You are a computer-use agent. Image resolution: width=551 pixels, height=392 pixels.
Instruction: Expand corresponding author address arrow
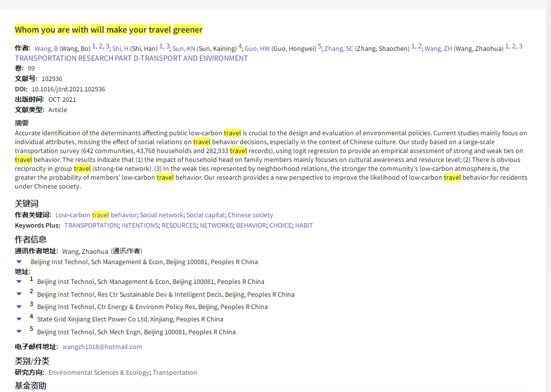pyautogui.click(x=19, y=262)
